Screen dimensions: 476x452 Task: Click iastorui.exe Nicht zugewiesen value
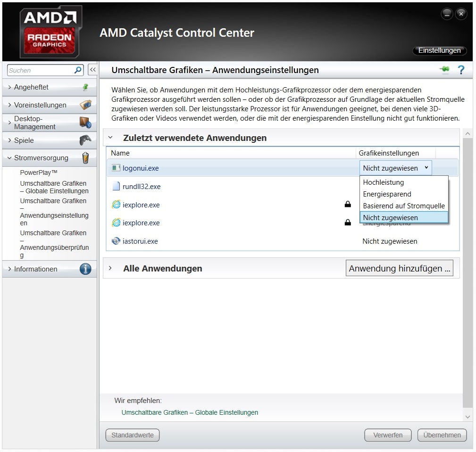(x=390, y=241)
